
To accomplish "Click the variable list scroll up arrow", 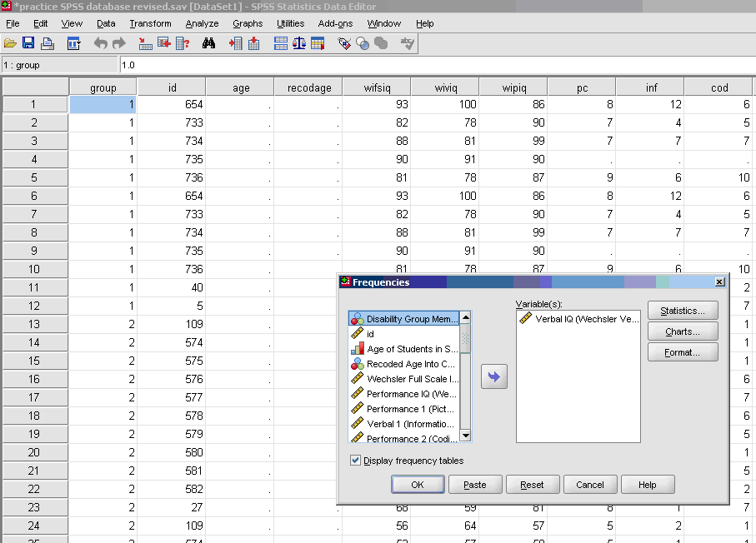I will click(x=465, y=317).
